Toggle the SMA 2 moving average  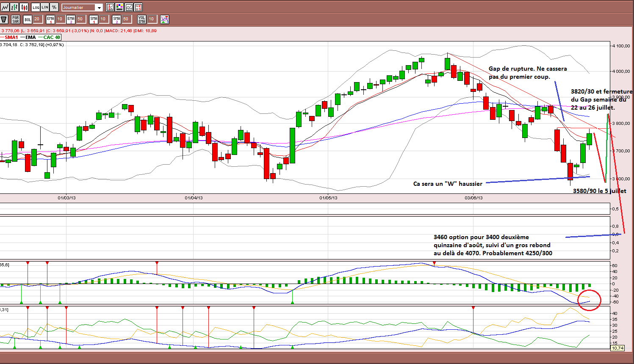coord(116,19)
